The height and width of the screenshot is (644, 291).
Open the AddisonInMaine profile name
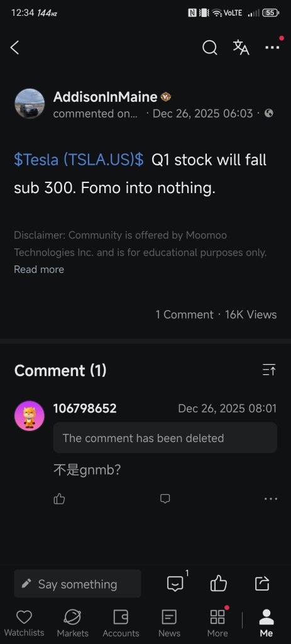pyautogui.click(x=105, y=97)
